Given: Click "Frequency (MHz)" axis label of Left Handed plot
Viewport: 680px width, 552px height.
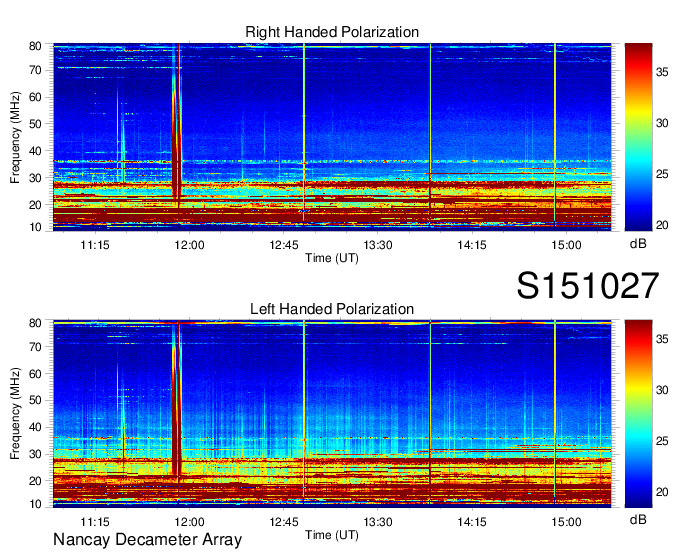Looking at the screenshot, I should coord(15,414).
